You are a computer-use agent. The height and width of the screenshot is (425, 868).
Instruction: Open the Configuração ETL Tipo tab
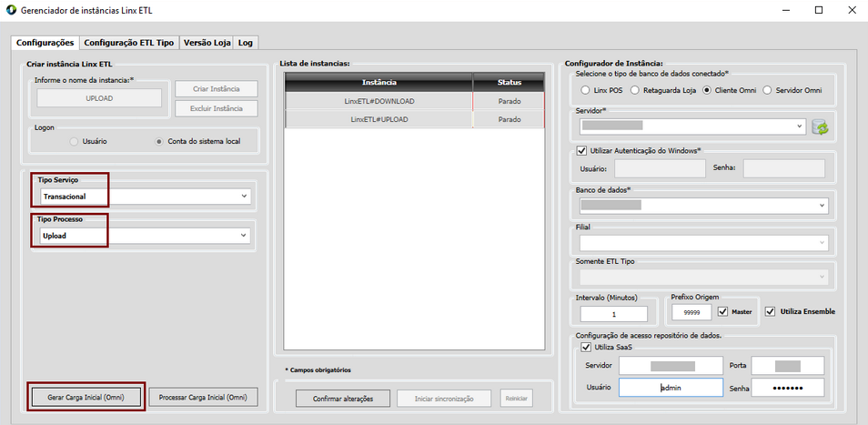[129, 43]
